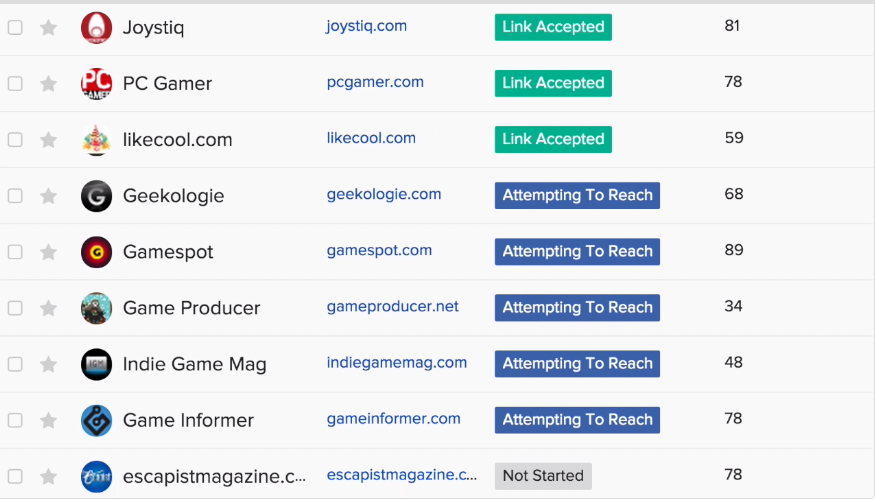
Task: Open the gameinformer.com link
Action: tap(393, 419)
